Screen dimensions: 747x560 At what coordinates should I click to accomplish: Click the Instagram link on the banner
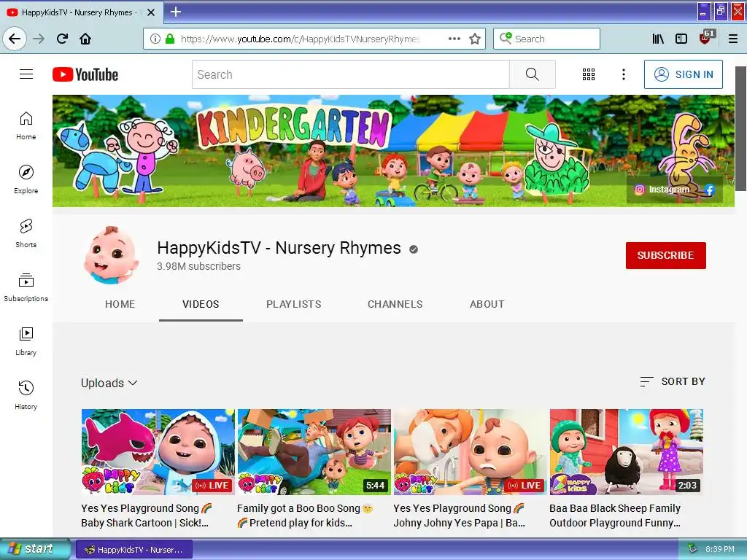pyautogui.click(x=662, y=190)
